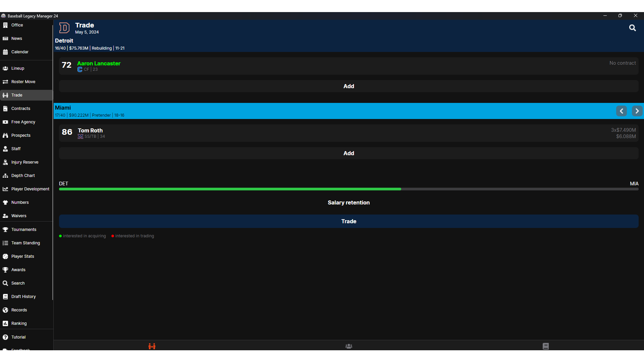Switch to the roster group tab icon at bottom
The width and height of the screenshot is (644, 362).
(349, 346)
